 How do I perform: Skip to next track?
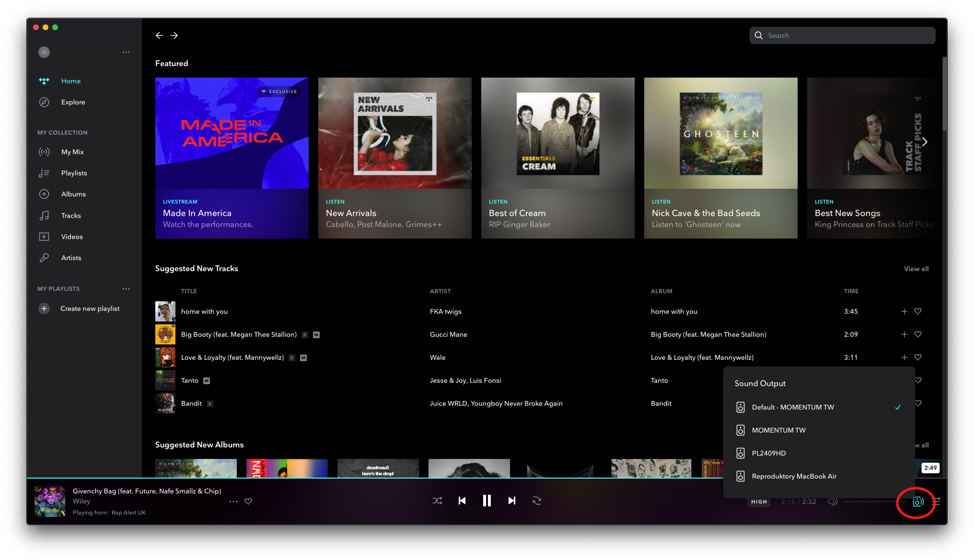[x=512, y=501]
